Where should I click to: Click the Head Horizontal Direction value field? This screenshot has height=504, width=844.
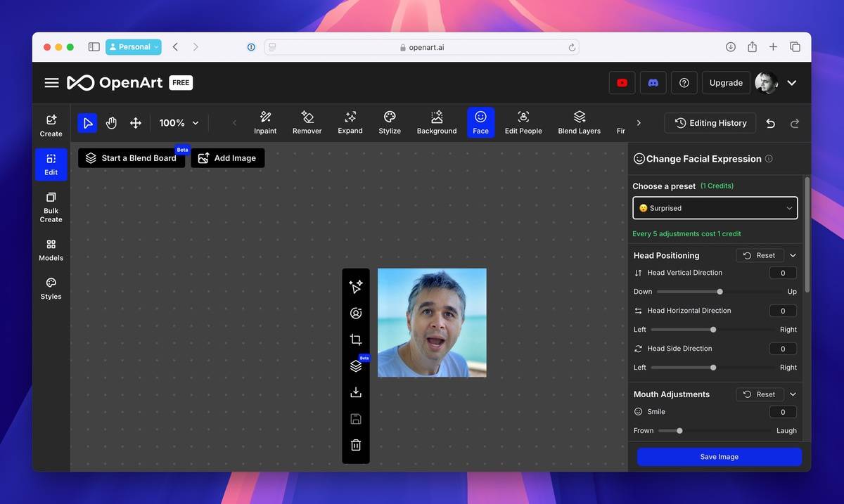tap(783, 311)
